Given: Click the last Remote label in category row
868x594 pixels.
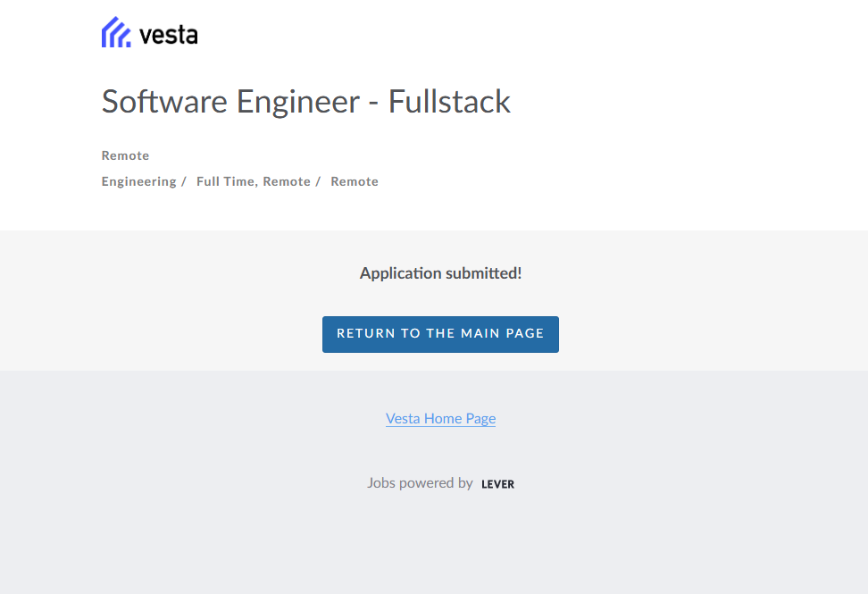Looking at the screenshot, I should click(355, 181).
